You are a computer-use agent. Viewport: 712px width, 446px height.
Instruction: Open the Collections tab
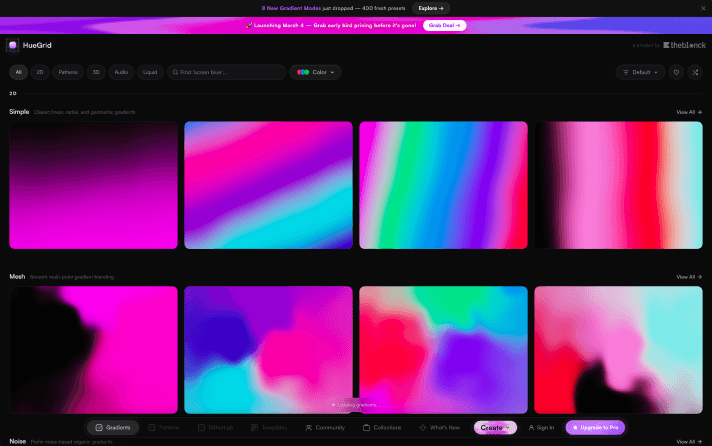382,427
